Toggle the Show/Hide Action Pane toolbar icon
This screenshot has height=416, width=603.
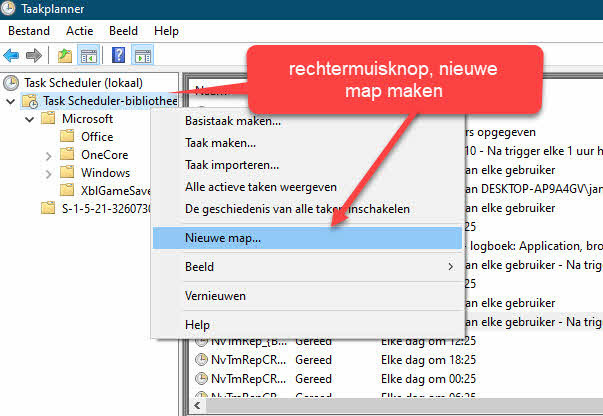(143, 56)
